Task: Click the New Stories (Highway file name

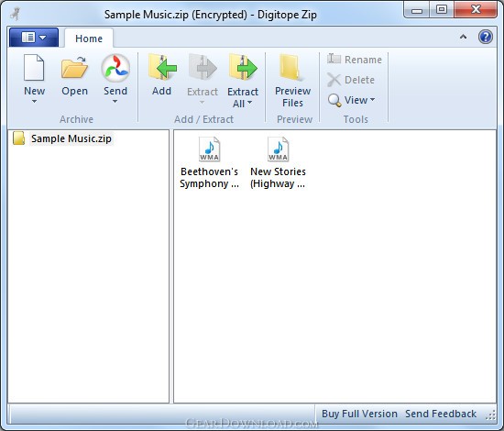Action: click(278, 178)
